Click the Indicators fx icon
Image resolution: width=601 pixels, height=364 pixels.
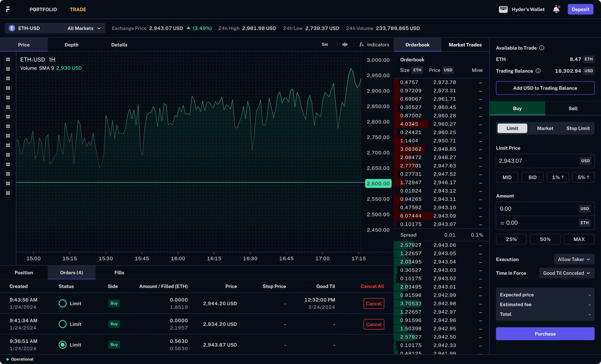pyautogui.click(x=362, y=45)
